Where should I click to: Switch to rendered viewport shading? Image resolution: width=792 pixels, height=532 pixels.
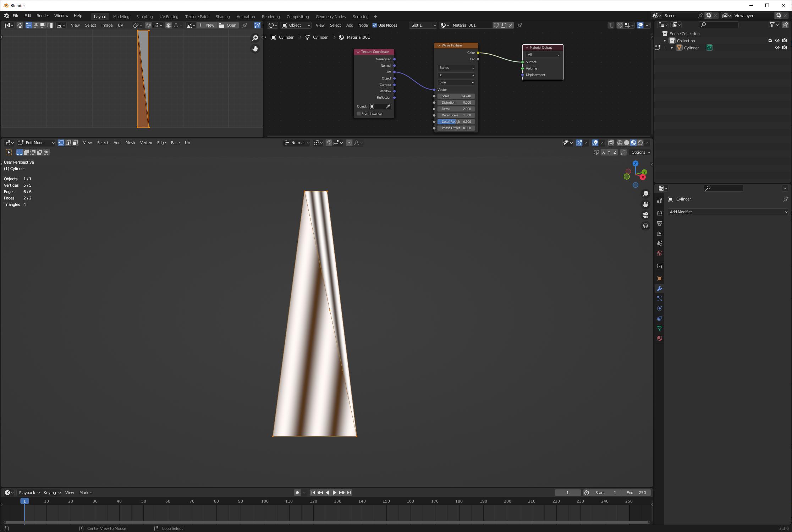640,143
